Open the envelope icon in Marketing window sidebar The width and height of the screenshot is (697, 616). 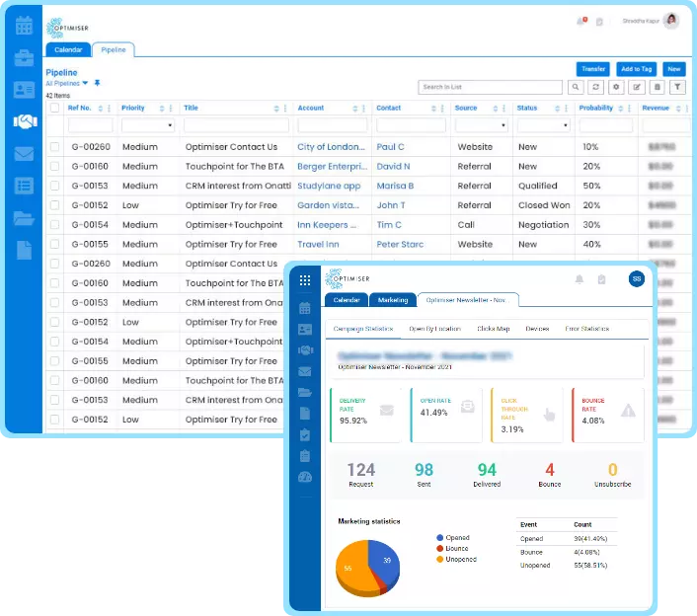[305, 371]
